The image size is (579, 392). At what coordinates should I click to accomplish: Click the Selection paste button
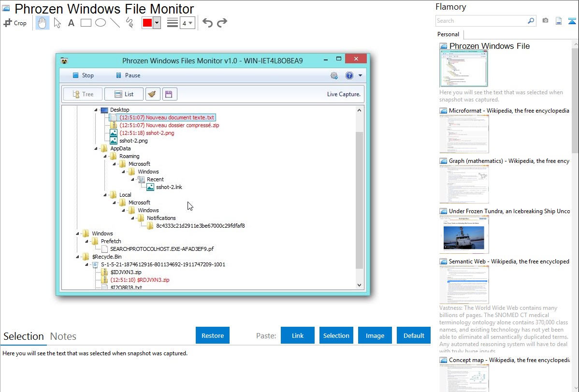(336, 335)
